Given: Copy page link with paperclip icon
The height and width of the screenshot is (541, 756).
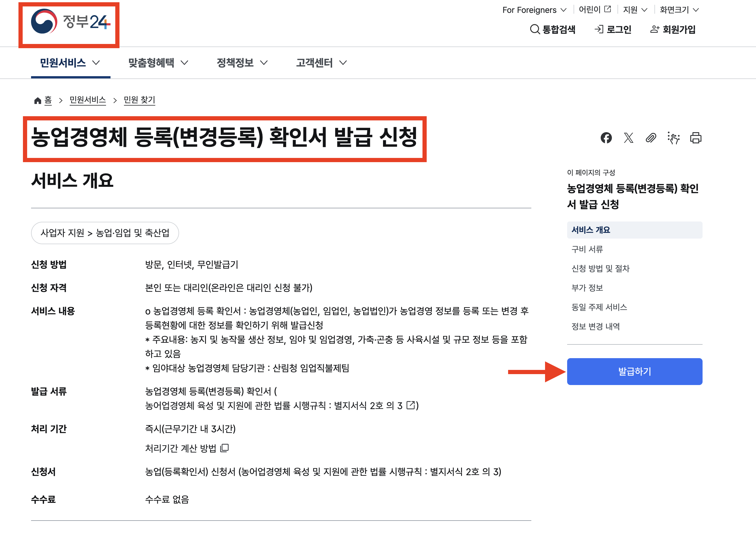Looking at the screenshot, I should [651, 137].
